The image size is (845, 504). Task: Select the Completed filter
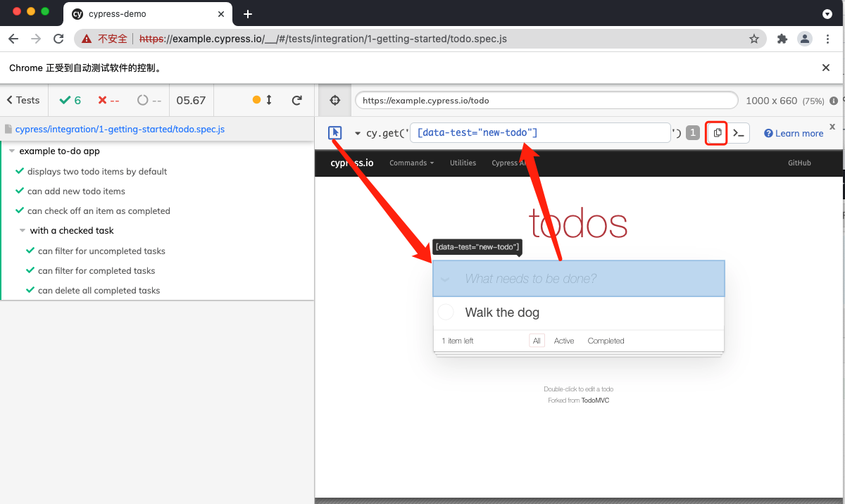[606, 341]
